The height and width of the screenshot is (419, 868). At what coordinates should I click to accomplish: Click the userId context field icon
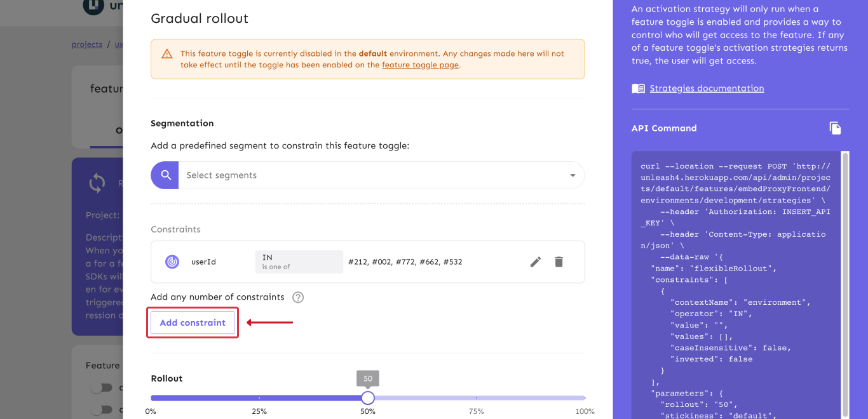[x=172, y=262]
